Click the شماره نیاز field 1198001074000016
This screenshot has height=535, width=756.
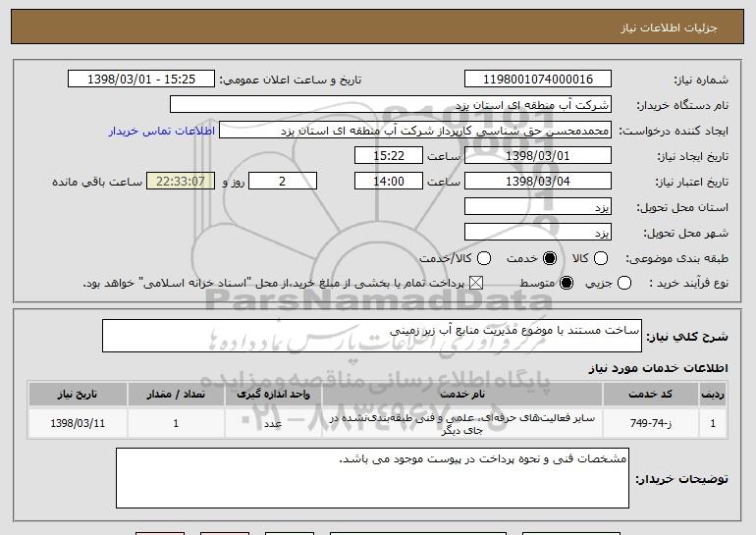[538, 80]
